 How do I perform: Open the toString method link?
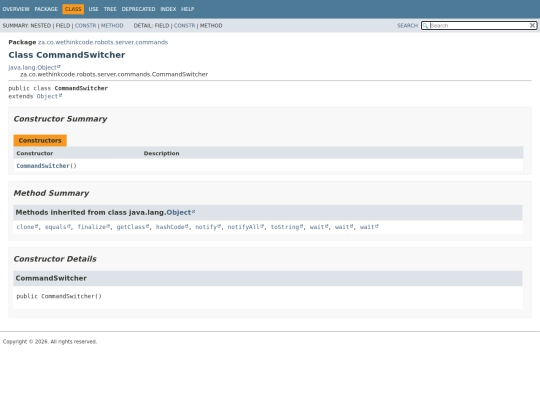(x=287, y=227)
